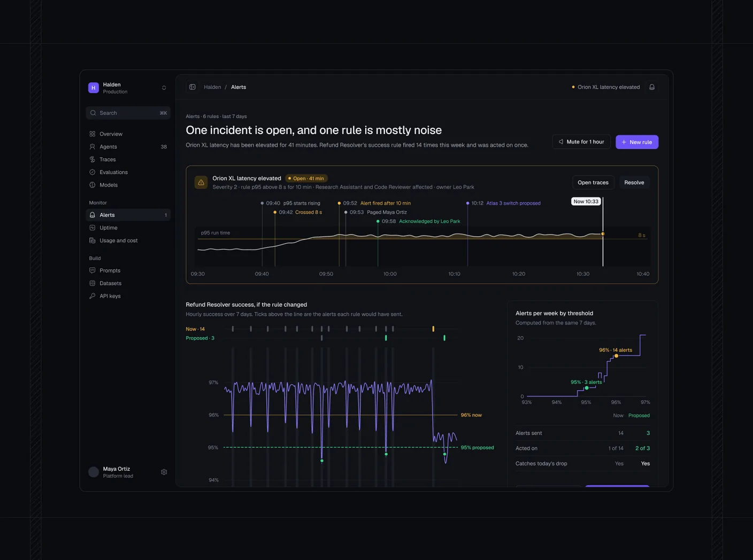Click the Prompts icon in sidebar
This screenshot has height=560, width=753.
(x=93, y=271)
